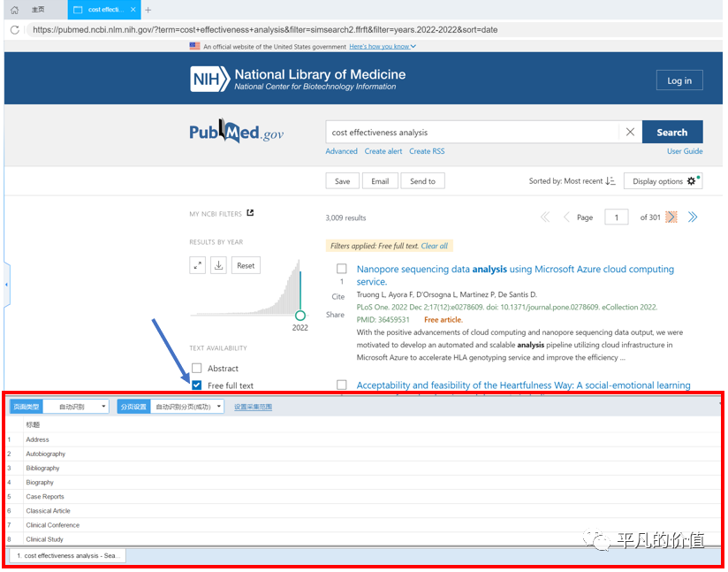Viewport: 728px width, 572px height.
Task: Select the Classical Article row
Action: [x=364, y=511]
